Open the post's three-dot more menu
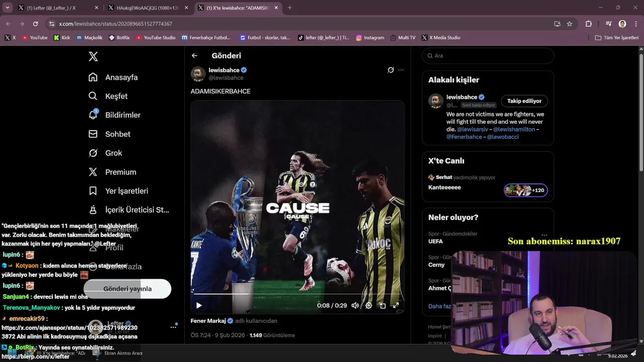Viewport: 644px width, 362px height. pyautogui.click(x=401, y=70)
